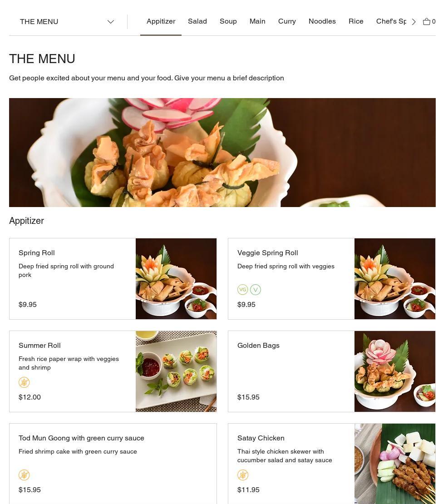Click the Golden Bags banner image

click(222, 153)
